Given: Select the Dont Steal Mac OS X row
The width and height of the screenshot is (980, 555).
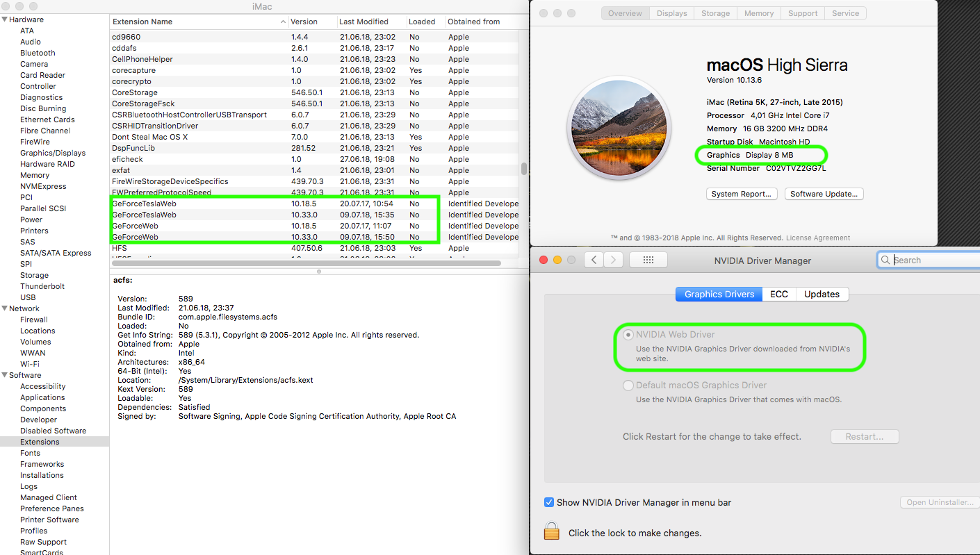Looking at the screenshot, I should [314, 137].
